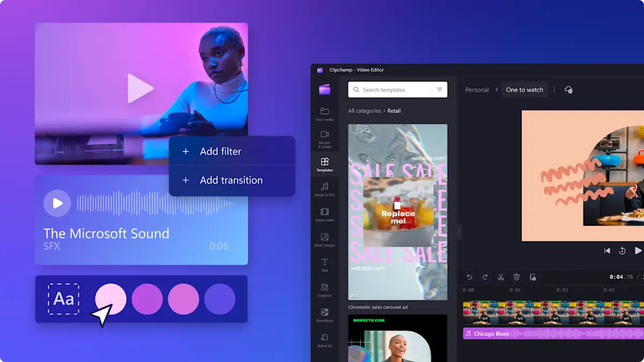Go to All categories breadcrumb
Screen dimensions: 644x362
[364, 111]
